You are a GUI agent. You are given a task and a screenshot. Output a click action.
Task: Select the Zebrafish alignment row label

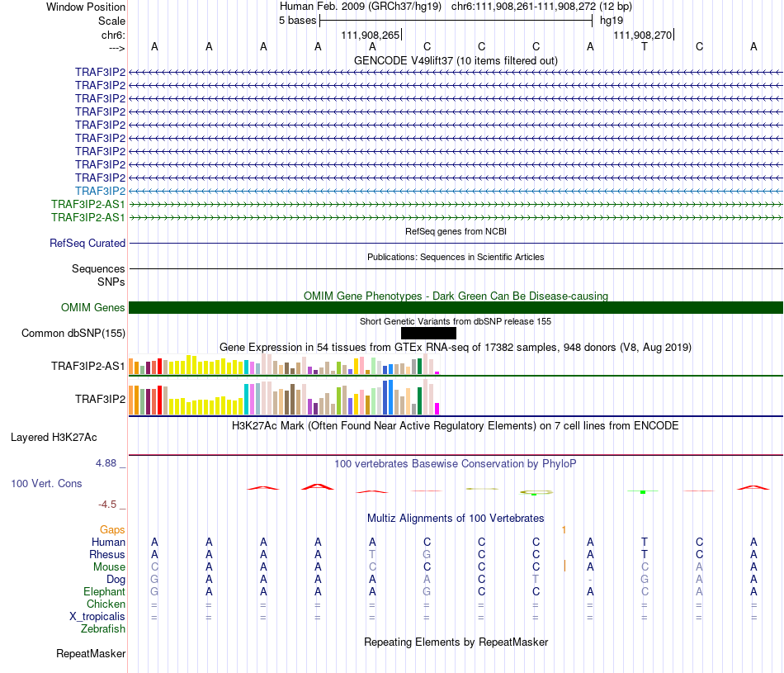pos(103,629)
